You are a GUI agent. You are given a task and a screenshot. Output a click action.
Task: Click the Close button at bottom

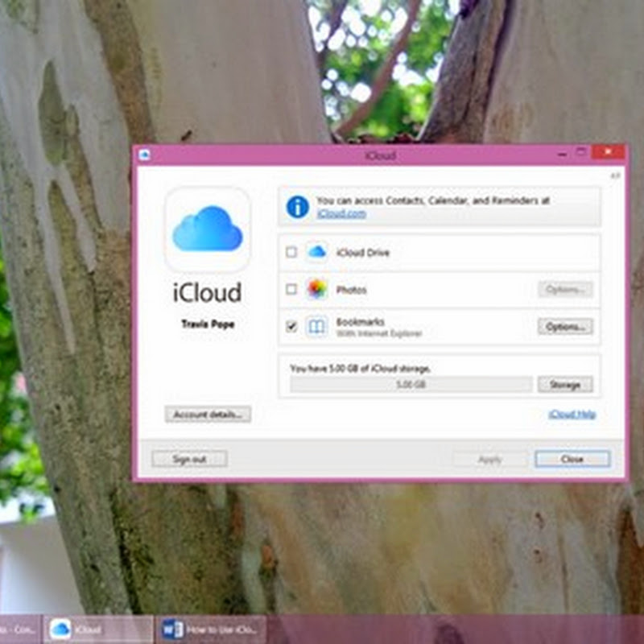(x=572, y=459)
